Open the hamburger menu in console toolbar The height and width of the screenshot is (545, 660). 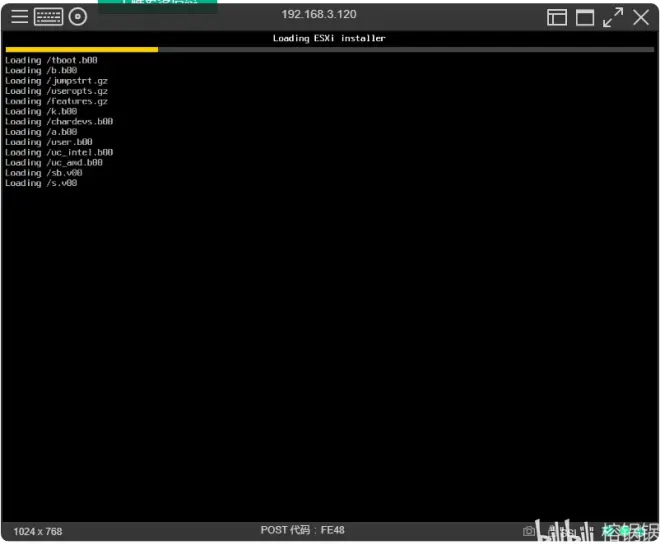[19, 17]
